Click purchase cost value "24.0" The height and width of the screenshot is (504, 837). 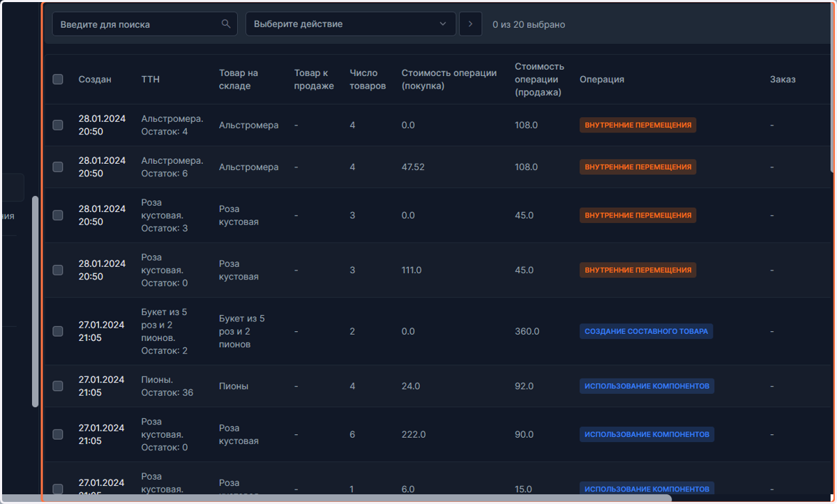click(x=411, y=385)
